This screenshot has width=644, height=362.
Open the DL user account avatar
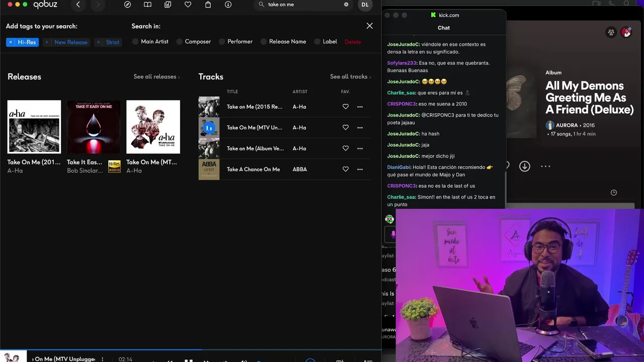click(x=365, y=5)
